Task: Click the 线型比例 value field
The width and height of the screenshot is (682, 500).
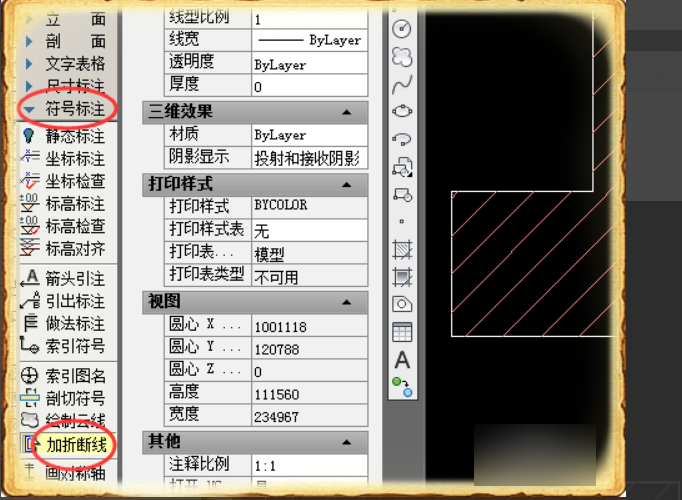Action: 310,18
